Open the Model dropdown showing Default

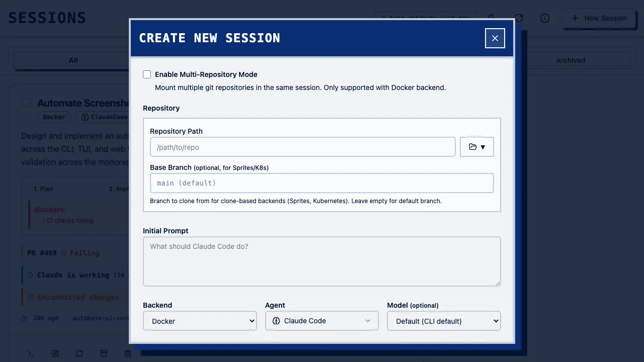(x=443, y=321)
